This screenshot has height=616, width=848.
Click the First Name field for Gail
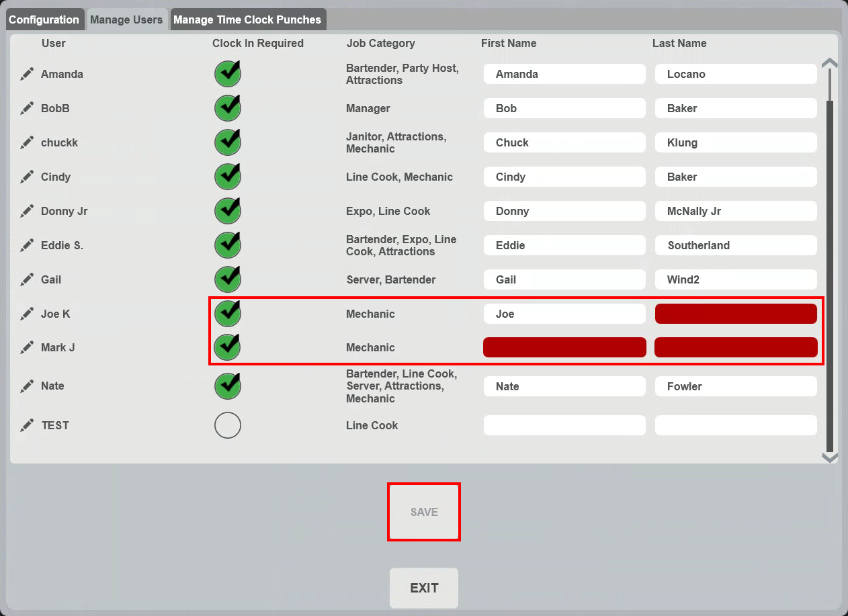click(x=564, y=279)
